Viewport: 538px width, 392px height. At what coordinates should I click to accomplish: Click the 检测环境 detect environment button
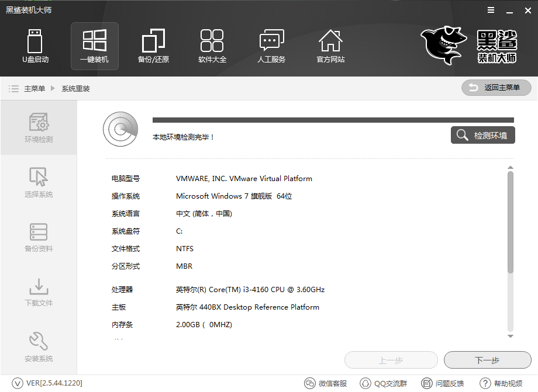coord(482,135)
